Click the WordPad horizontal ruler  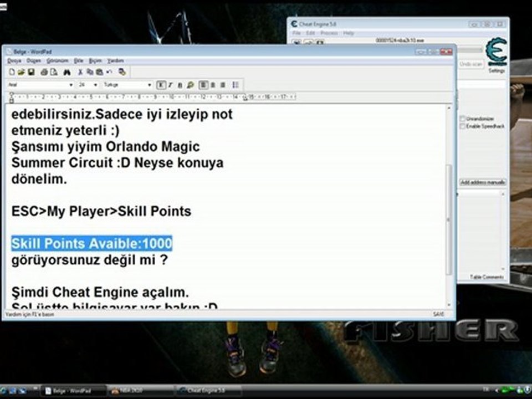click(154, 97)
